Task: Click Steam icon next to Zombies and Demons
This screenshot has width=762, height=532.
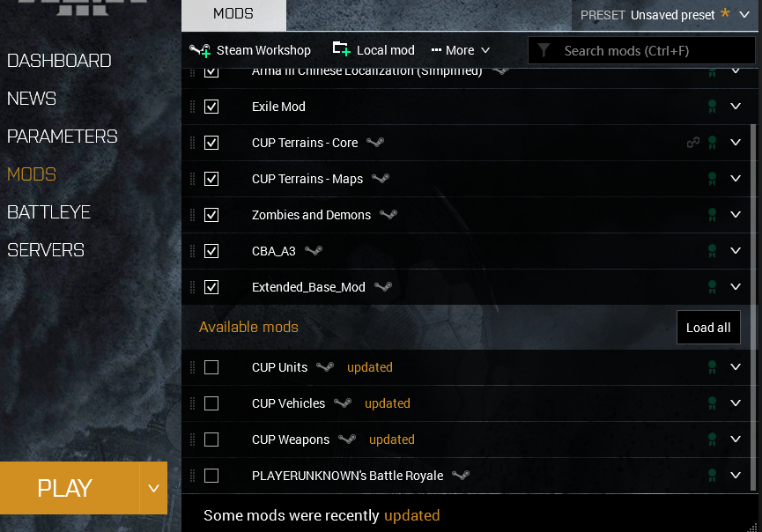Action: pyautogui.click(x=388, y=214)
